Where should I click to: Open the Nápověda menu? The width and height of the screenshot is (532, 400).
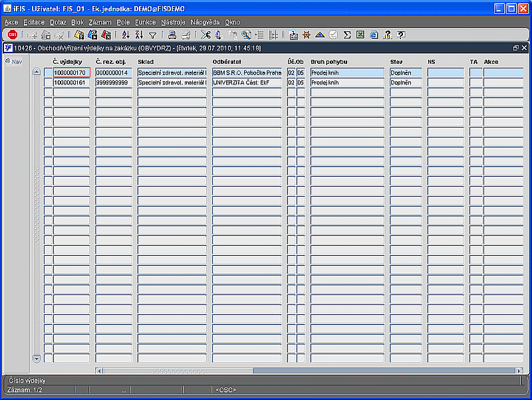205,23
